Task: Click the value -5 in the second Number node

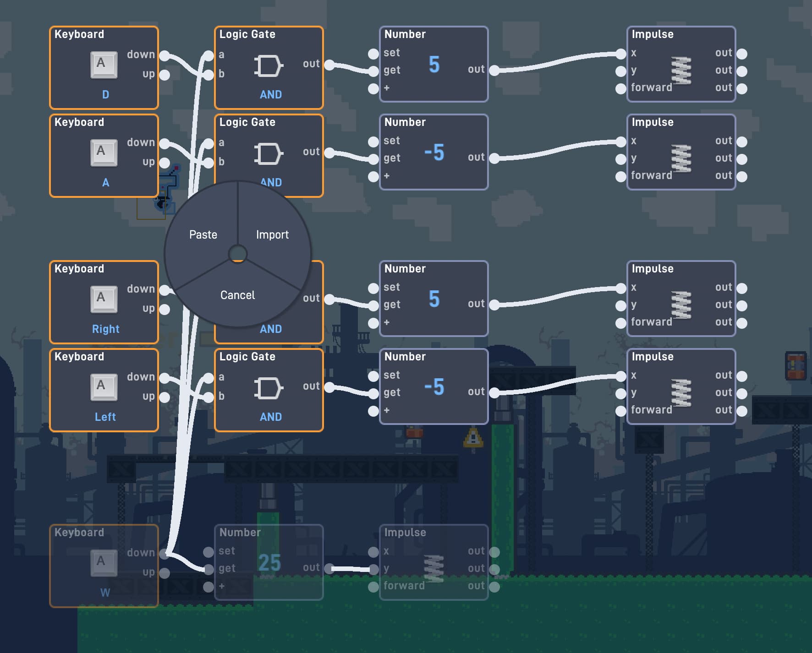Action: point(434,152)
